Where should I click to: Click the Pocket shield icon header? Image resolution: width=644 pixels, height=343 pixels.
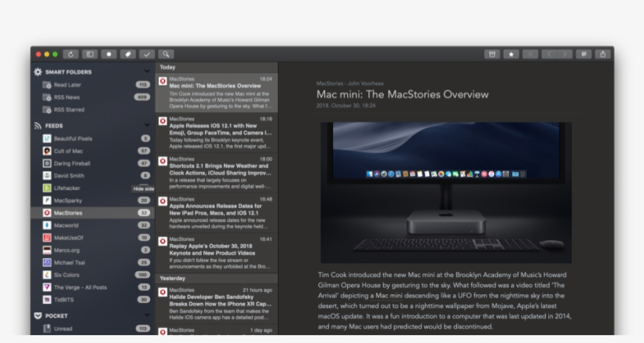point(38,316)
